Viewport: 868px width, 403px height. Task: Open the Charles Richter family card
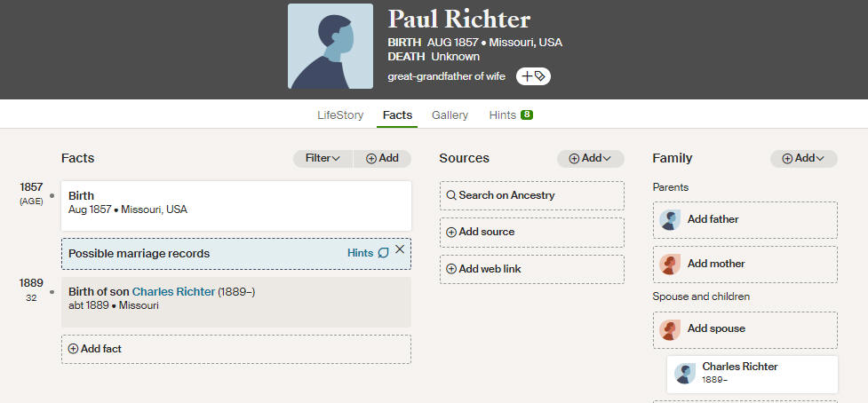753,375
